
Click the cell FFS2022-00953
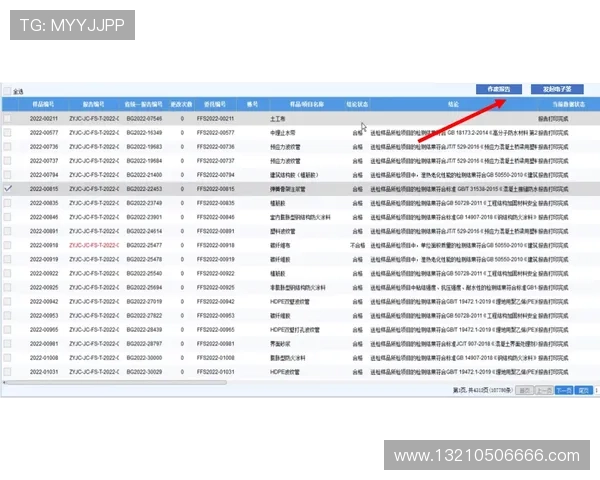(215, 315)
